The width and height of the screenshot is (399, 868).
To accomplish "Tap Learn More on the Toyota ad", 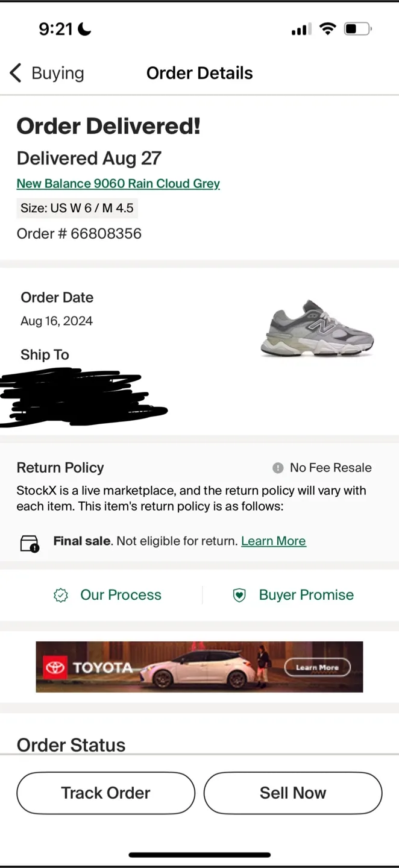I will [318, 667].
